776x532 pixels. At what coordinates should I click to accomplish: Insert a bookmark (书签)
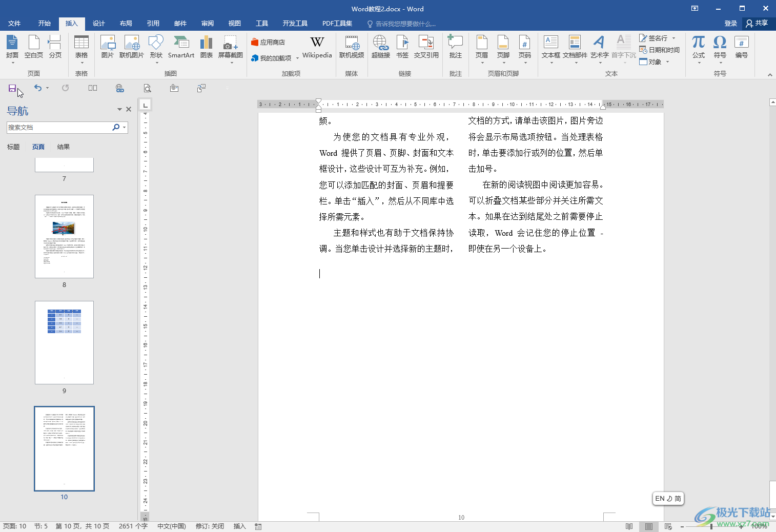(403, 47)
